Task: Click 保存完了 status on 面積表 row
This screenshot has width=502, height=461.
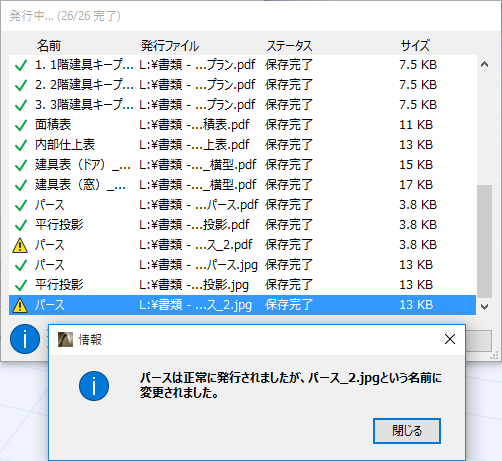Action: coord(289,125)
